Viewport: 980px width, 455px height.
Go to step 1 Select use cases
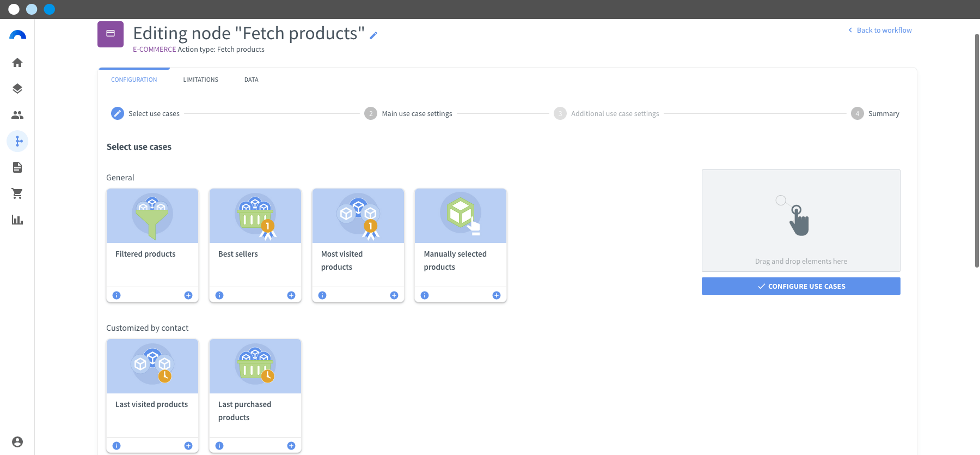[145, 113]
